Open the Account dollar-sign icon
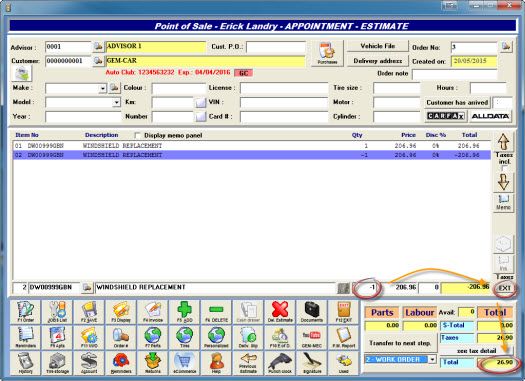 pyautogui.click(x=89, y=363)
